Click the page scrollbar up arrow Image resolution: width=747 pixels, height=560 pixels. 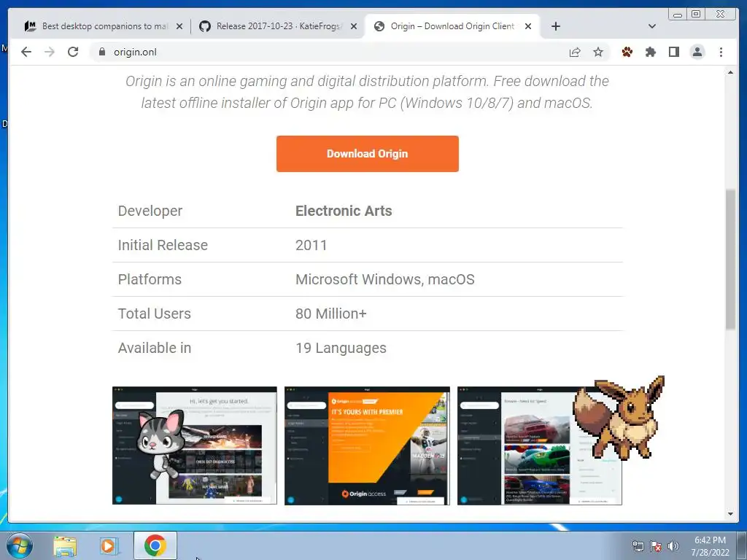pyautogui.click(x=730, y=72)
